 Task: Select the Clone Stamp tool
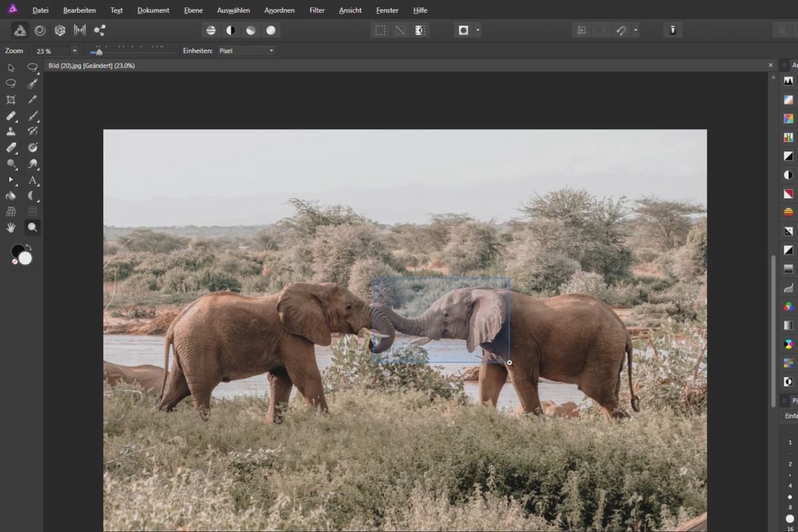(x=11, y=132)
